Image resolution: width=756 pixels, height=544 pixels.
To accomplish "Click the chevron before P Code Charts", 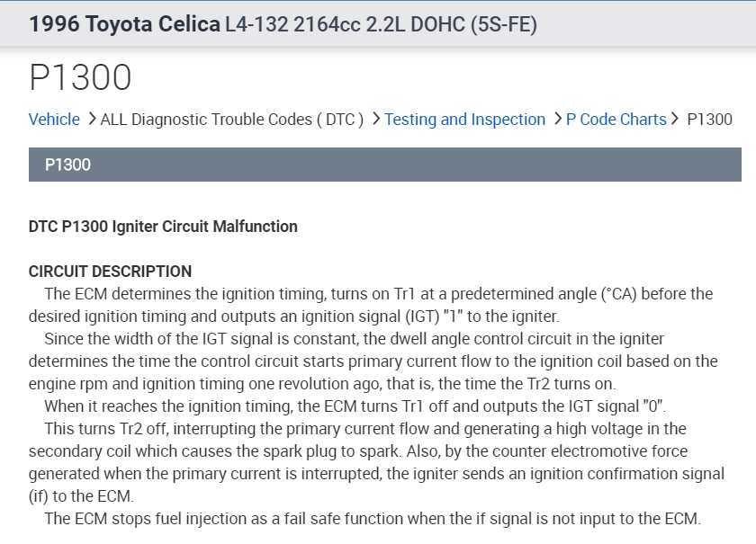I will click(x=557, y=119).
